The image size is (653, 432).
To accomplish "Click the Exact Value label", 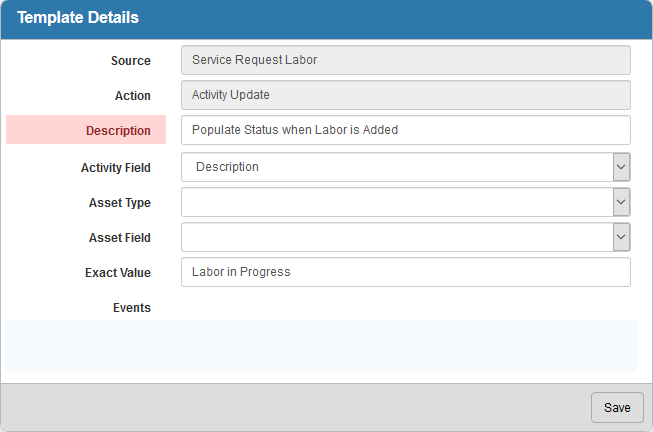I will (118, 272).
